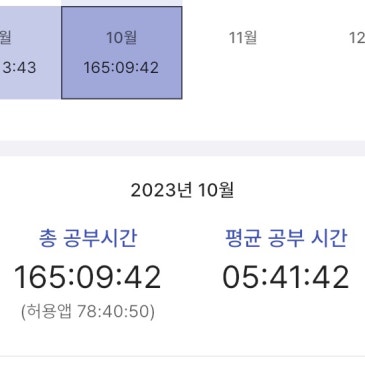Click the 2023년 year in the heading

pos(161,190)
